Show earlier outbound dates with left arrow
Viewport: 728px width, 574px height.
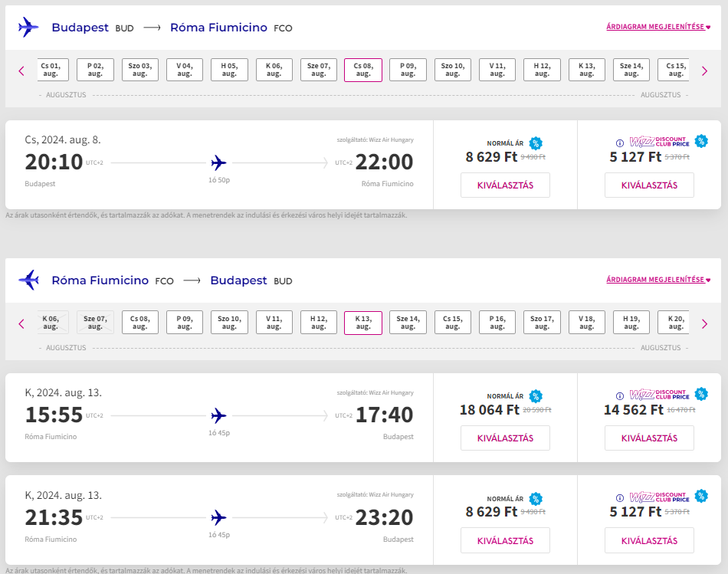tap(21, 71)
